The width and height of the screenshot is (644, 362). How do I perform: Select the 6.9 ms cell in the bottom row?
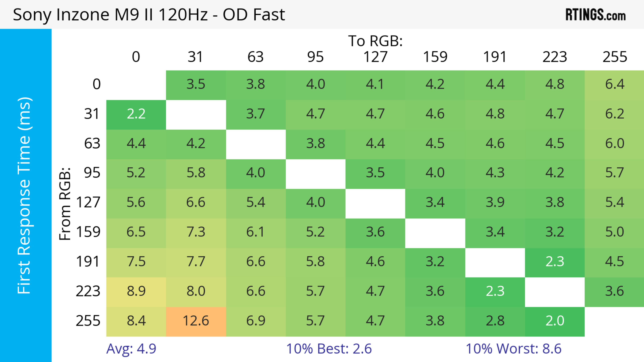point(255,321)
